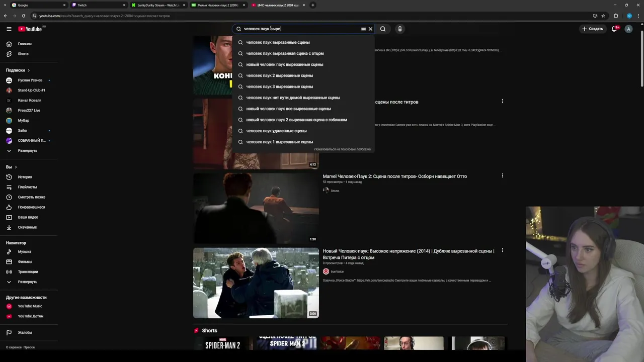The image size is (644, 362).
Task: Open on-screen keyboard in search box
Action: point(363,29)
